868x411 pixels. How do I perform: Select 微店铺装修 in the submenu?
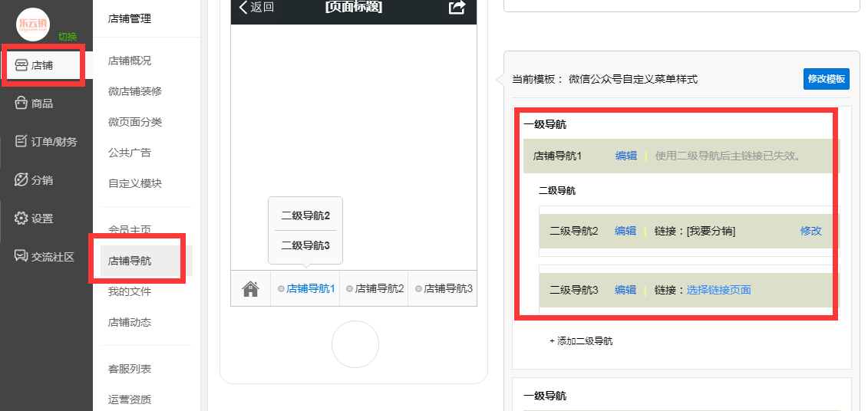[135, 91]
